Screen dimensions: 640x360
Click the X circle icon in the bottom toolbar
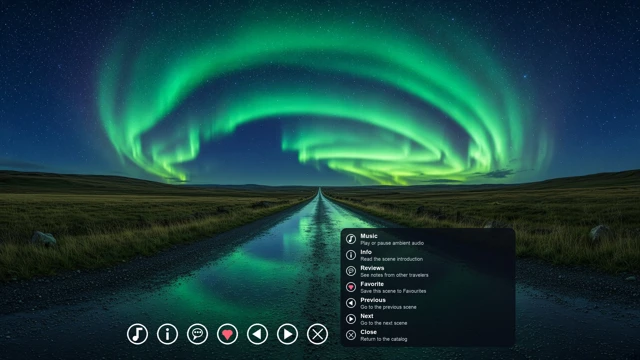(x=318, y=334)
